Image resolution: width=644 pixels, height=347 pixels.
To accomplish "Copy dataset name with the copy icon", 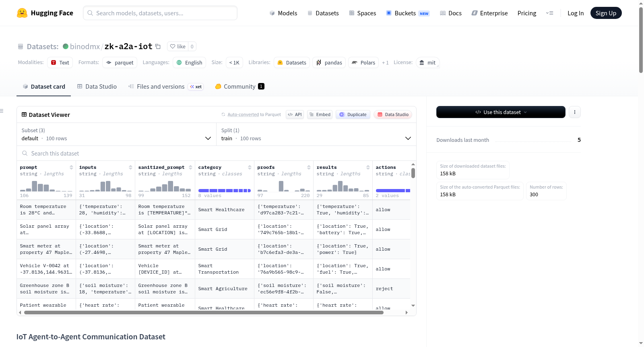I will pyautogui.click(x=158, y=46).
